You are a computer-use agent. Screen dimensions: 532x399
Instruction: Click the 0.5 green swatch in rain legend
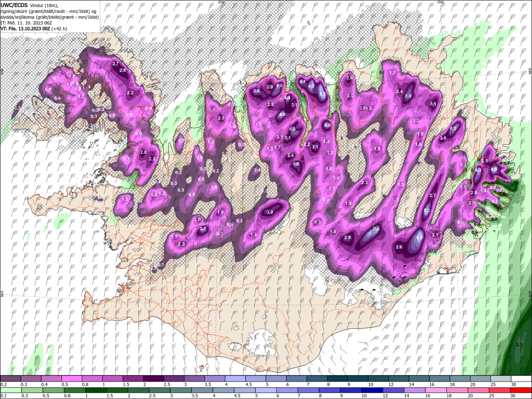[54, 390]
